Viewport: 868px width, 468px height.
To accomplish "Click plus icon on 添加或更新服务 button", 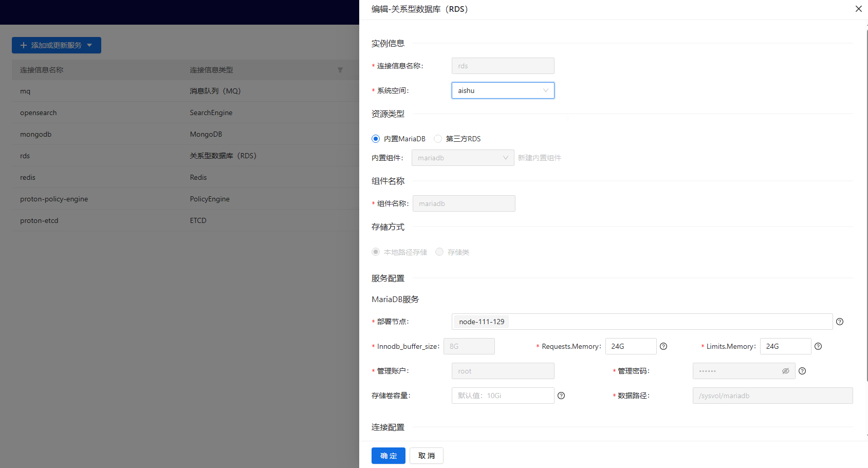I will point(23,45).
